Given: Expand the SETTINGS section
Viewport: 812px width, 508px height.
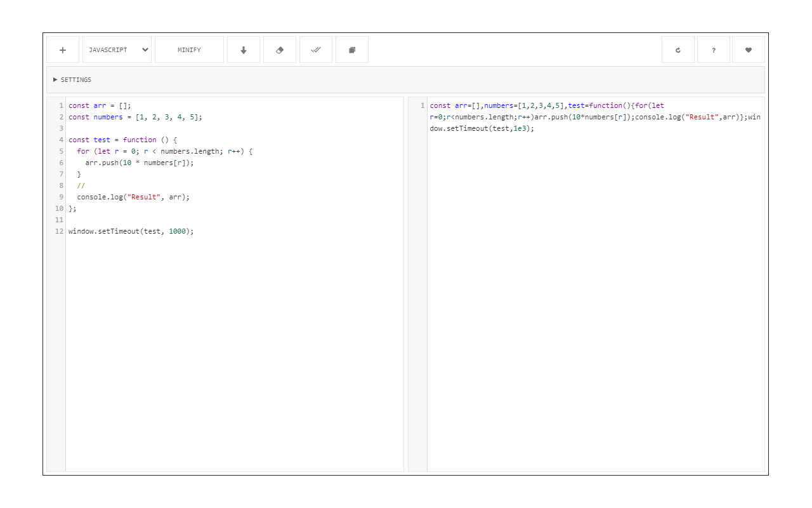Looking at the screenshot, I should (x=405, y=80).
